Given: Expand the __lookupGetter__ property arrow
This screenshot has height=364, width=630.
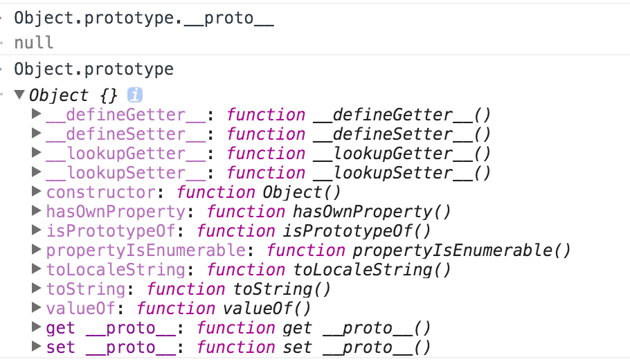Looking at the screenshot, I should pos(37,153).
